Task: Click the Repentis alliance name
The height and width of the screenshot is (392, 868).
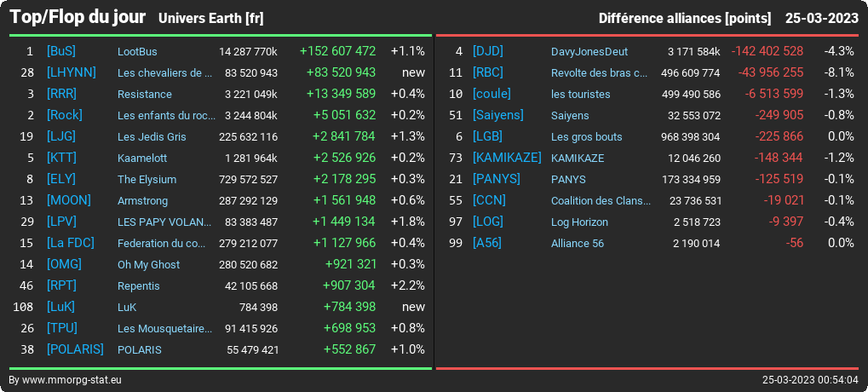Action: tap(138, 285)
